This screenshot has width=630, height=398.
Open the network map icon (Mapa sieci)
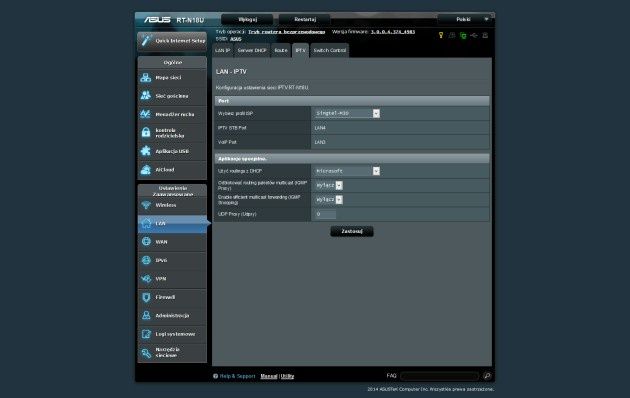click(x=146, y=78)
